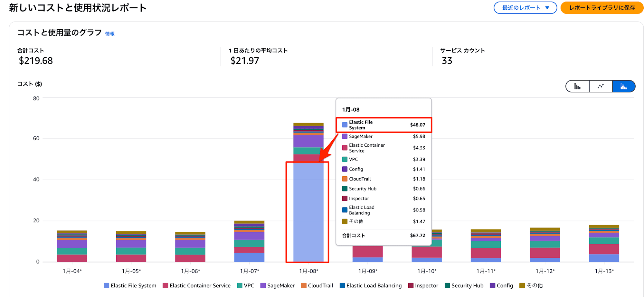
Task: Switch to bar chart view
Action: pyautogui.click(x=578, y=86)
